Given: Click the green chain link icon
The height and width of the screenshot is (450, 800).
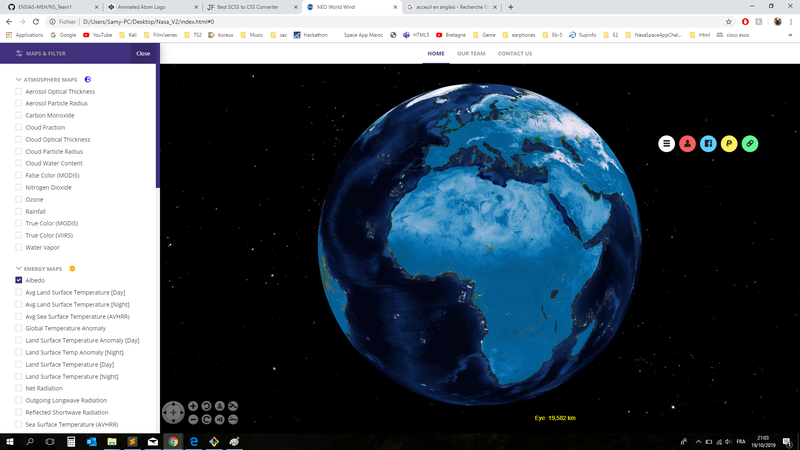Looking at the screenshot, I should click(750, 144).
